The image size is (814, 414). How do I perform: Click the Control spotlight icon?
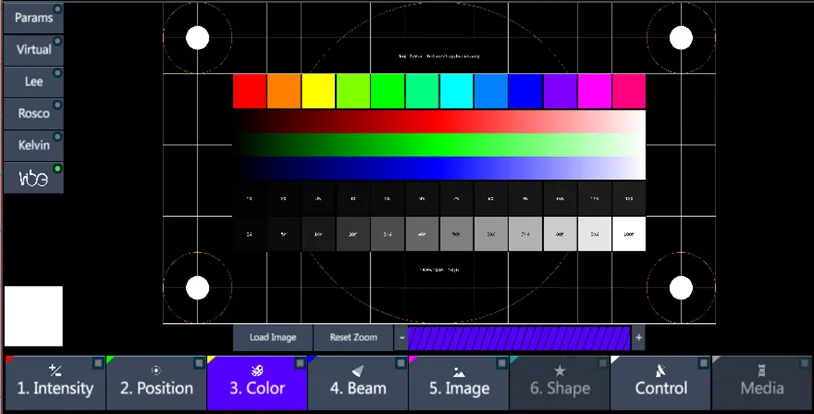click(660, 370)
